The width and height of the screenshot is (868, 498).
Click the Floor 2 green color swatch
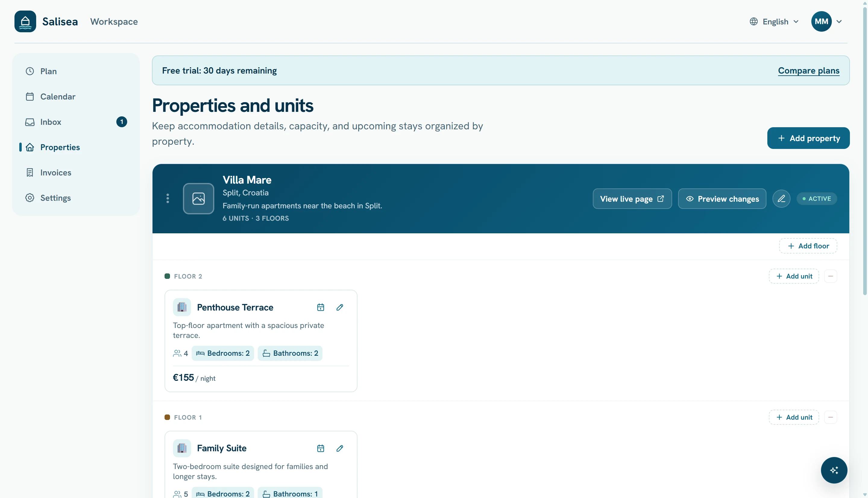[x=167, y=276]
